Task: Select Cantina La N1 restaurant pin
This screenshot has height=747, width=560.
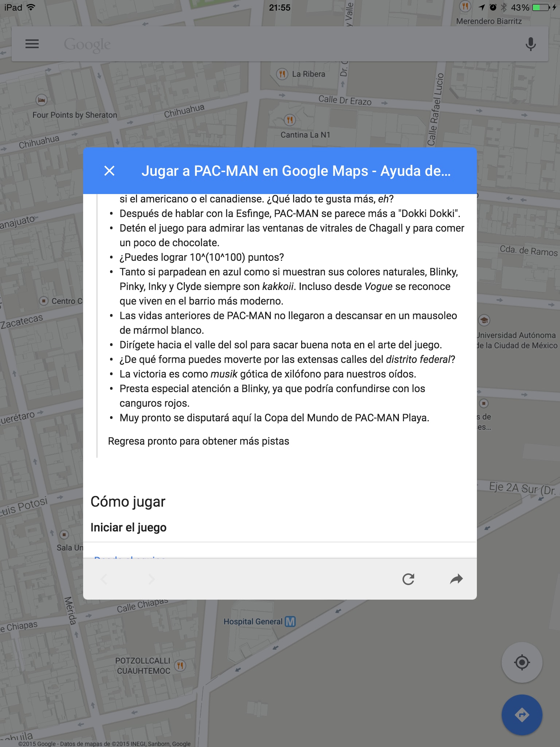Action: 290,120
